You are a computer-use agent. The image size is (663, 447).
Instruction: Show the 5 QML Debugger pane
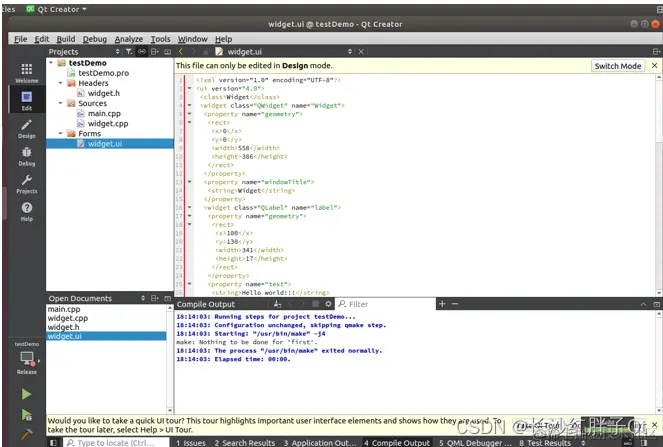pyautogui.click(x=475, y=443)
